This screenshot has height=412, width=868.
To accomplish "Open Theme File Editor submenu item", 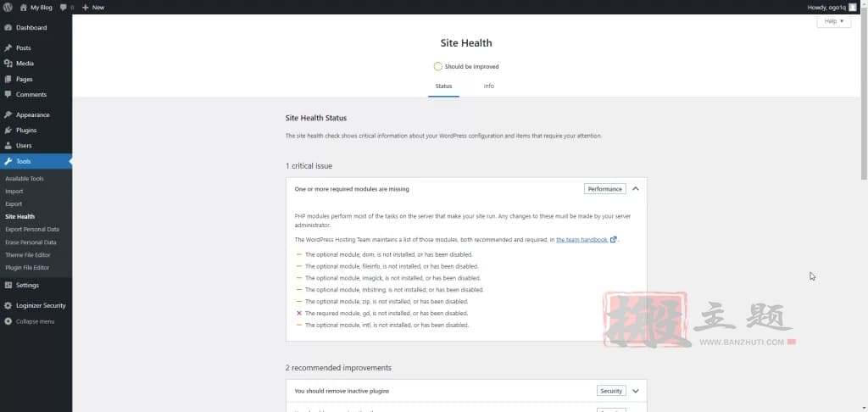I will pos(28,255).
